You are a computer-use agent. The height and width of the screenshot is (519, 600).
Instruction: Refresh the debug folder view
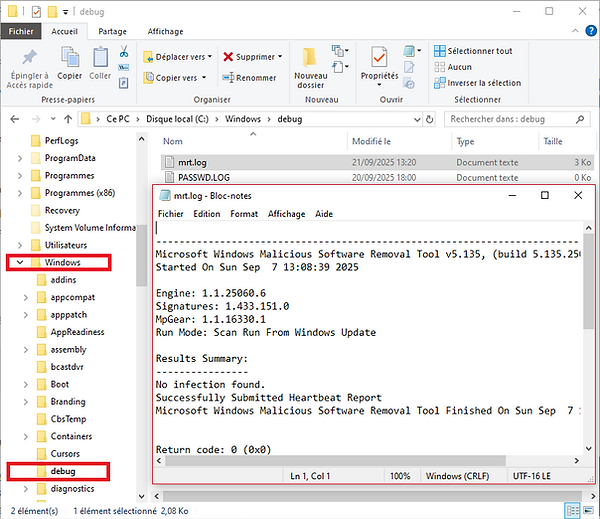click(429, 119)
